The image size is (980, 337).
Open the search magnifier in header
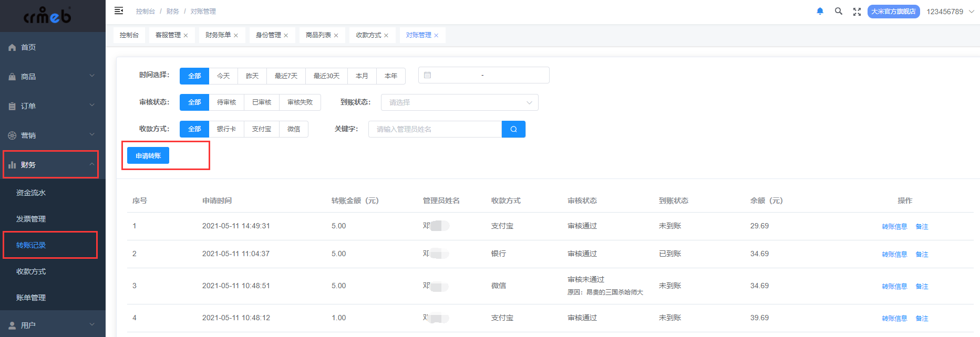coord(839,11)
